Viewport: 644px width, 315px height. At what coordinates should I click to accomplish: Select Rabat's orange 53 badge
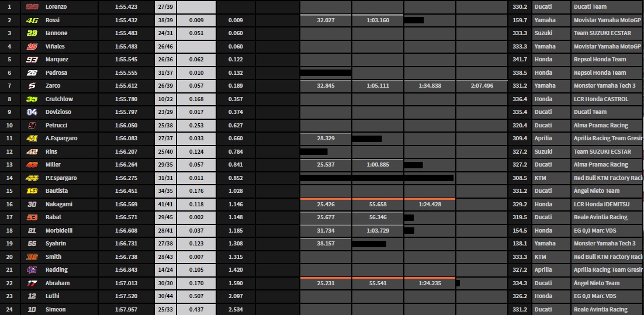click(x=32, y=217)
